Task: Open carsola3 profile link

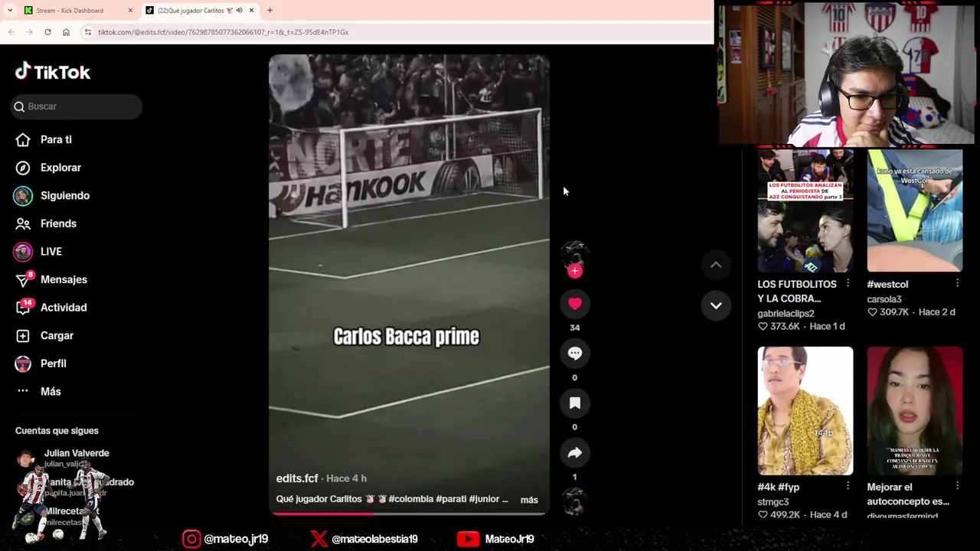Action: (884, 299)
